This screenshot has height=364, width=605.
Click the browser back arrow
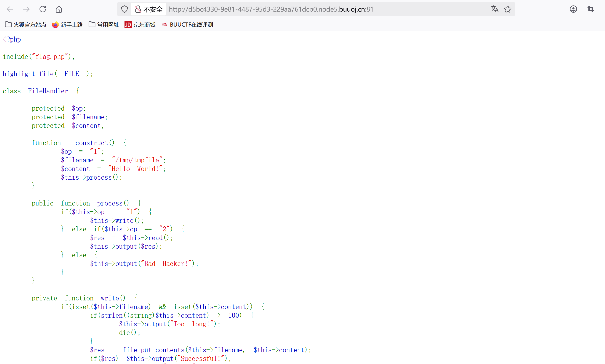coord(10,9)
